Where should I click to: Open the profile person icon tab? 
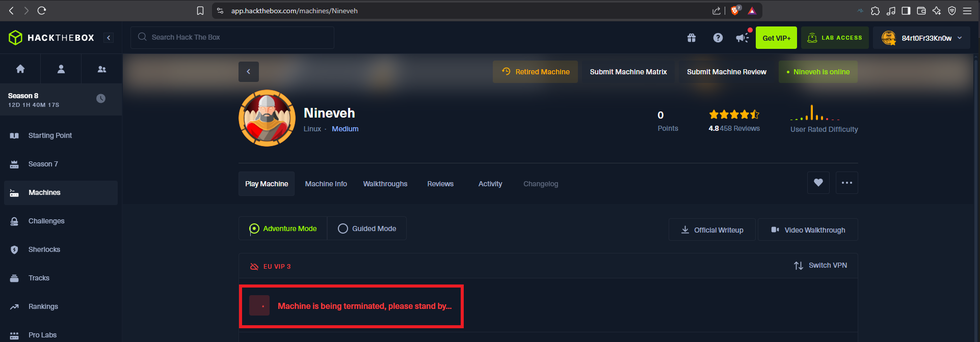coord(61,69)
